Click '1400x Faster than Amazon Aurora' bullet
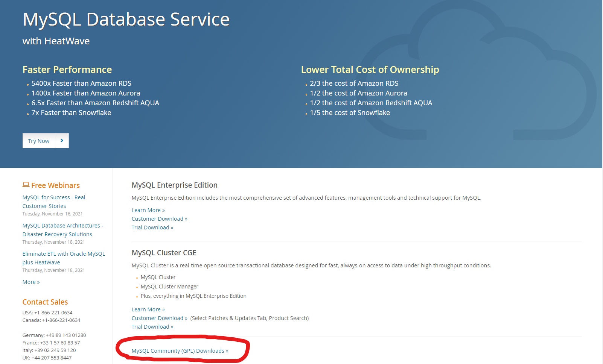The height and width of the screenshot is (364, 603). 86,93
